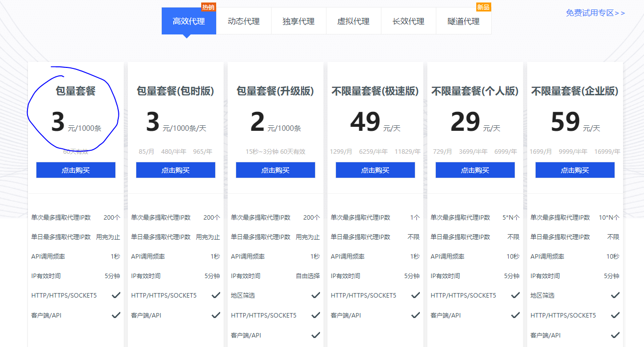Click the 10*N个 value in 企业版

(609, 218)
